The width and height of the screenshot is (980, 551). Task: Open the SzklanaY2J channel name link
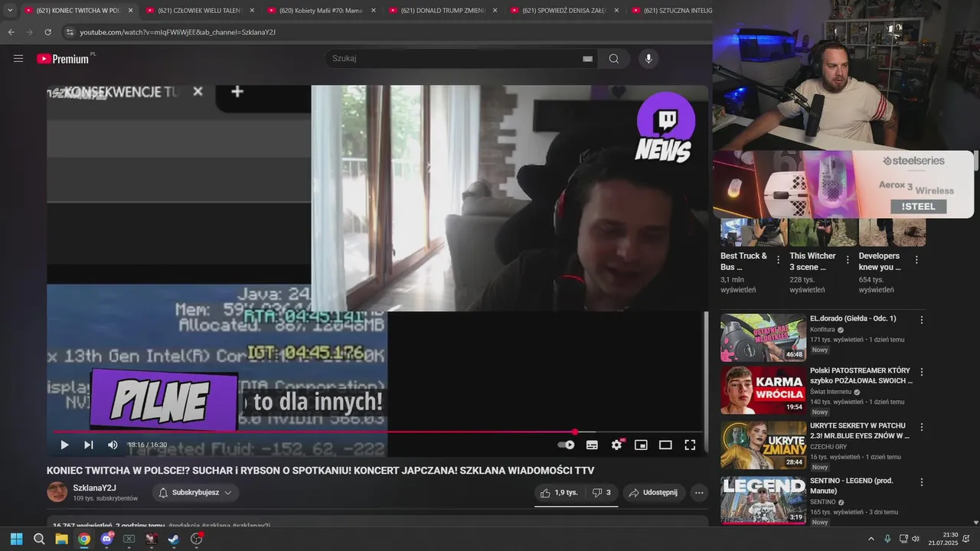95,487
